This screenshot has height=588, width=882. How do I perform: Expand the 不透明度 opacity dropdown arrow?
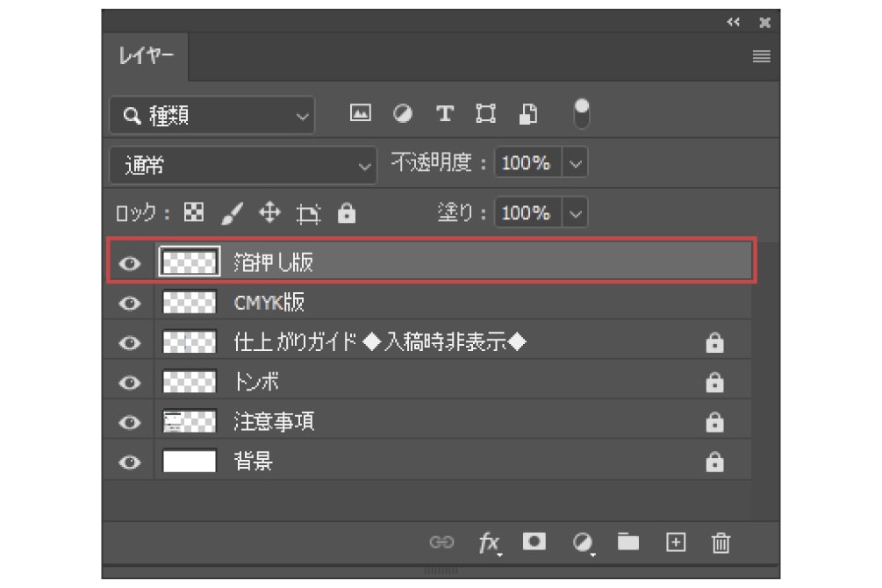pyautogui.click(x=574, y=163)
